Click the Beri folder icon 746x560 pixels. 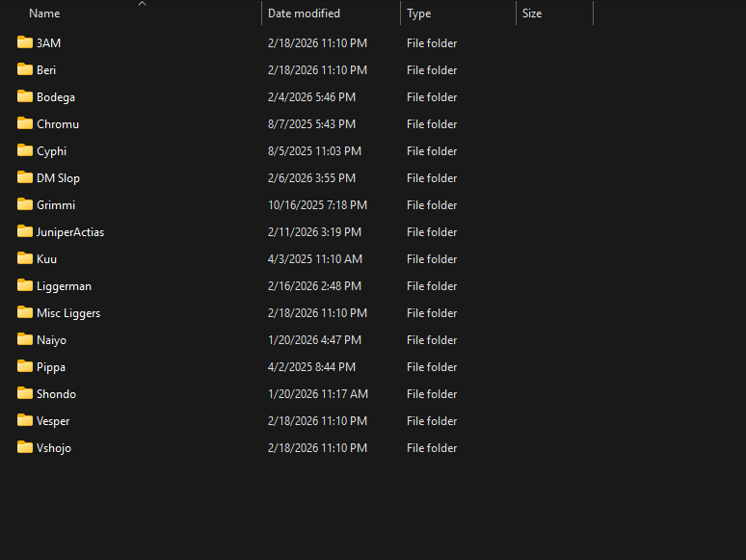[25, 69]
